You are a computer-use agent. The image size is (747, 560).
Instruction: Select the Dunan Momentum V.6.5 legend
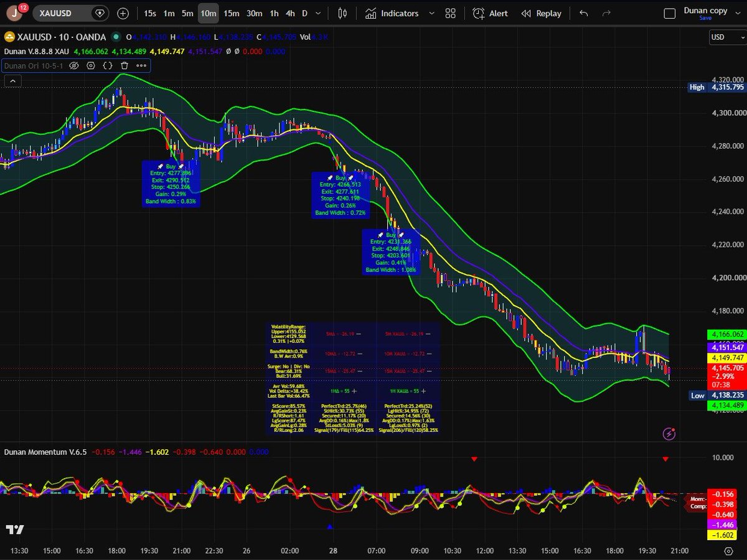tap(45, 452)
